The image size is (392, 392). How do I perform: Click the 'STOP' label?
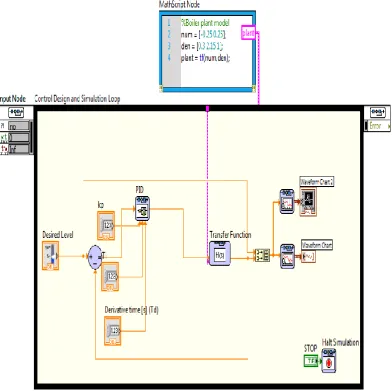(310, 348)
